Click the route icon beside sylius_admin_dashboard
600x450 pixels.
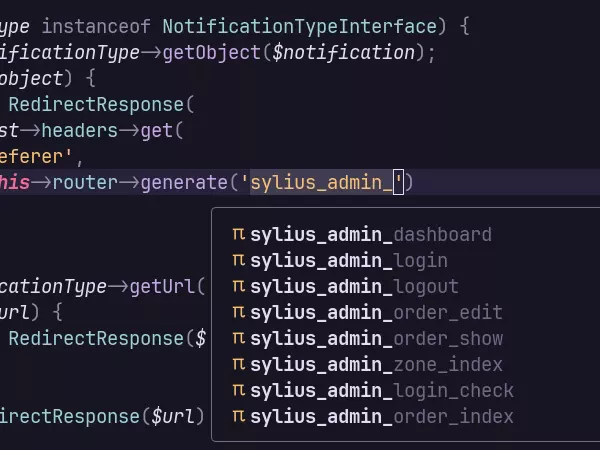point(238,235)
